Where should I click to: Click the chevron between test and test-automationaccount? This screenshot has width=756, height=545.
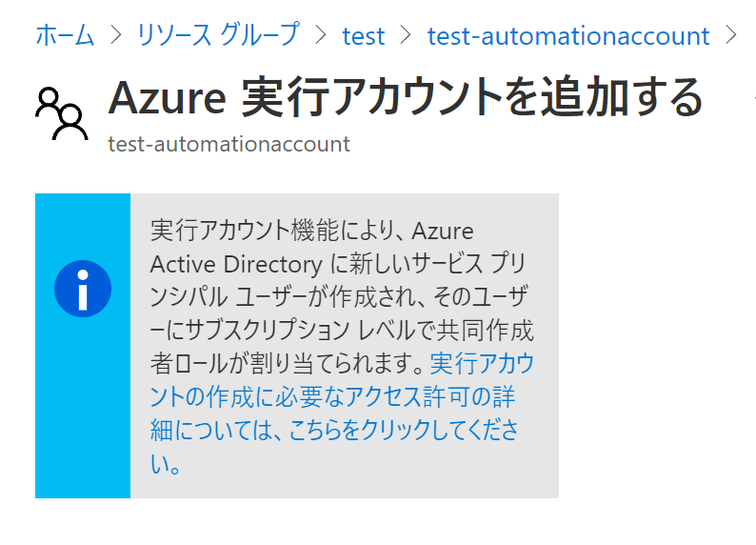[406, 35]
